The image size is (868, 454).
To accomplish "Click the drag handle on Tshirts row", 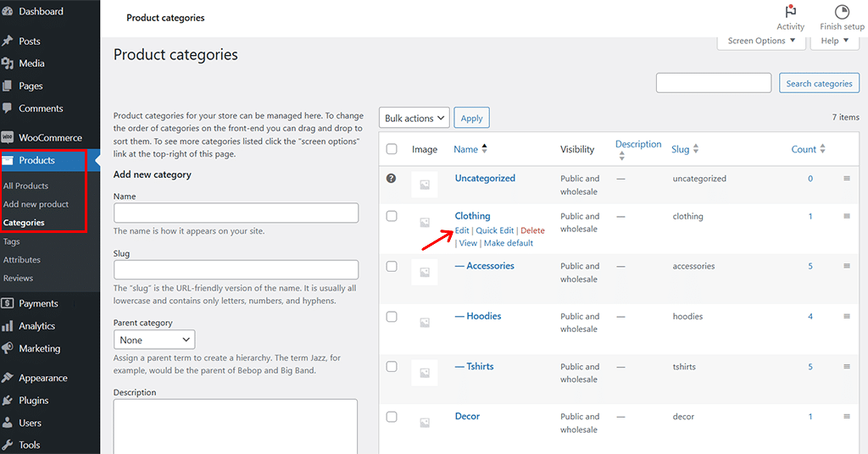I will click(x=847, y=366).
